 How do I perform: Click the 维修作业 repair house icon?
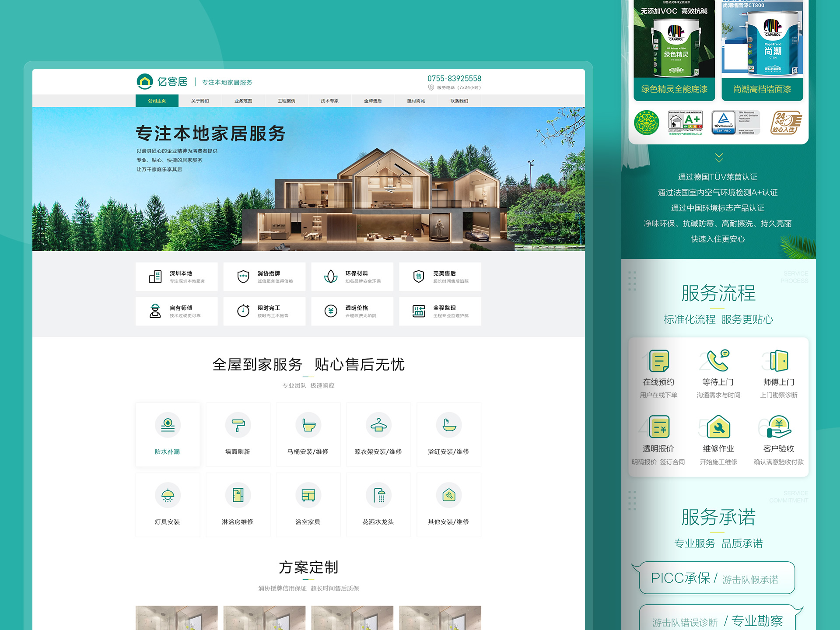tap(718, 427)
